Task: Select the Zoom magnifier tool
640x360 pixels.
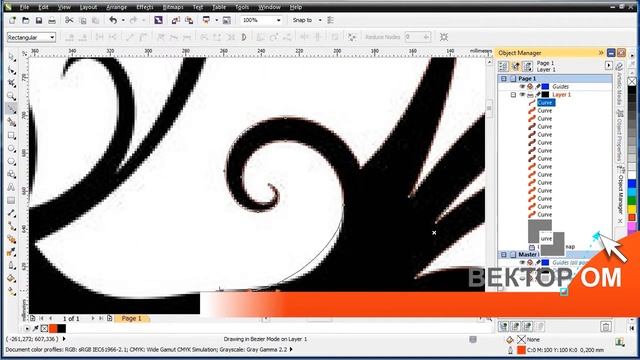Action: coord(11,96)
